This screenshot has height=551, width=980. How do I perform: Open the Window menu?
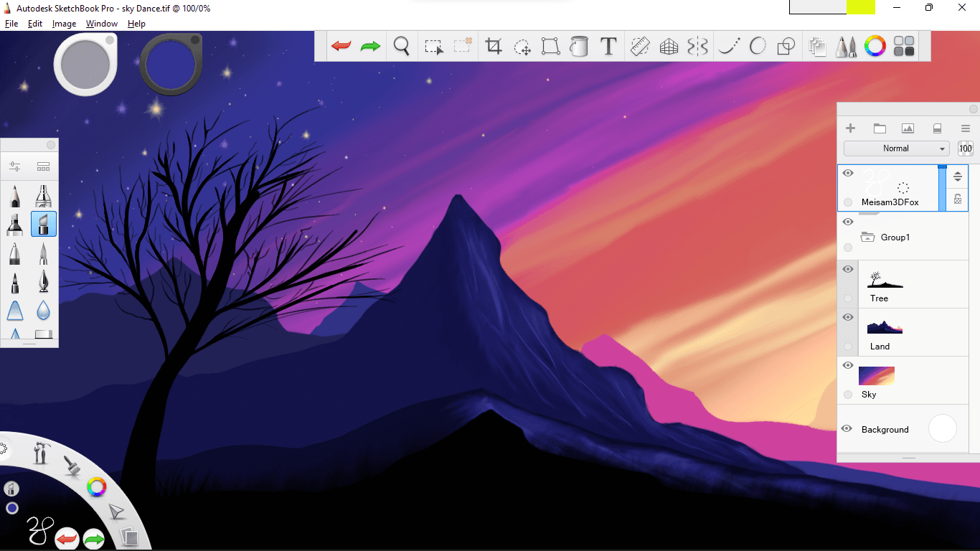tap(101, 24)
